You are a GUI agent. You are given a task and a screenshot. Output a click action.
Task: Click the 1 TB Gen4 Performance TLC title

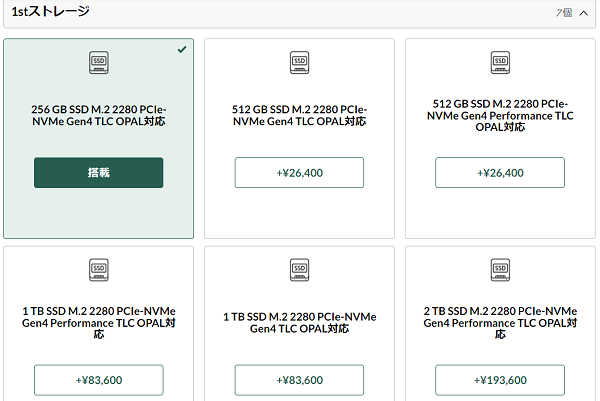point(99,323)
